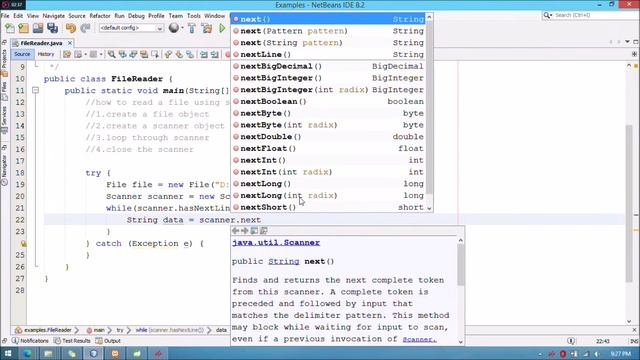Click the Undo arrow icon
The image size is (640, 360).
(x=71, y=28)
